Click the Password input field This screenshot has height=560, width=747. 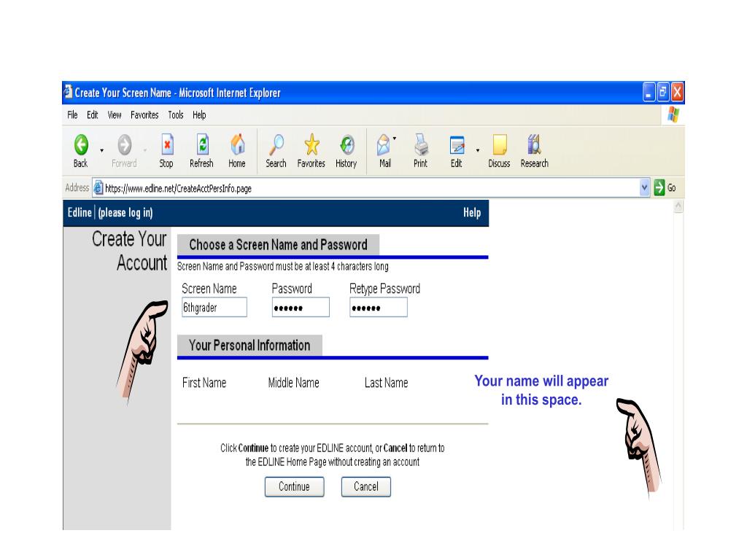coord(301,307)
